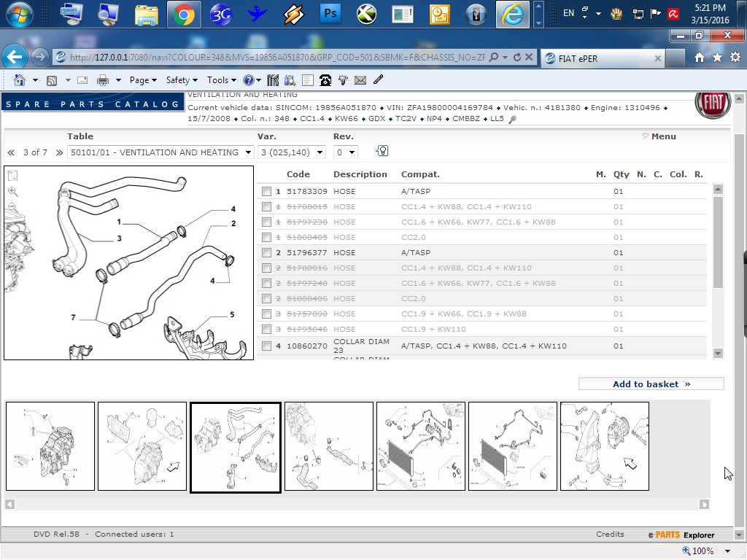Expand the feeds dropdown arrow
This screenshot has height=560, width=747.
[x=68, y=80]
